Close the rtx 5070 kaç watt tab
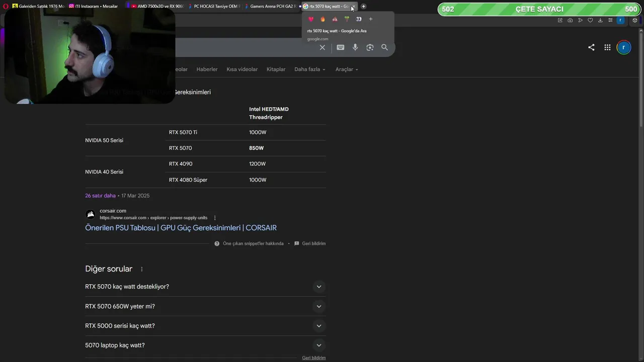644x362 pixels. (x=353, y=6)
